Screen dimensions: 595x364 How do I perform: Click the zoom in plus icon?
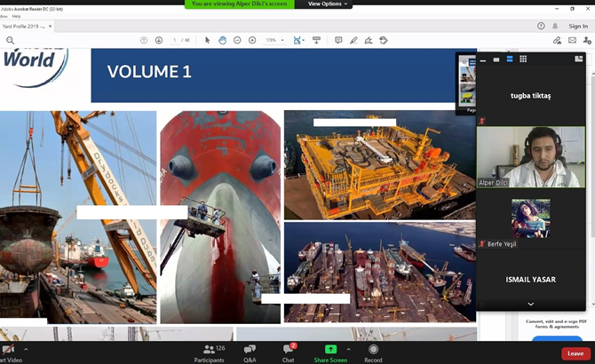[252, 40]
